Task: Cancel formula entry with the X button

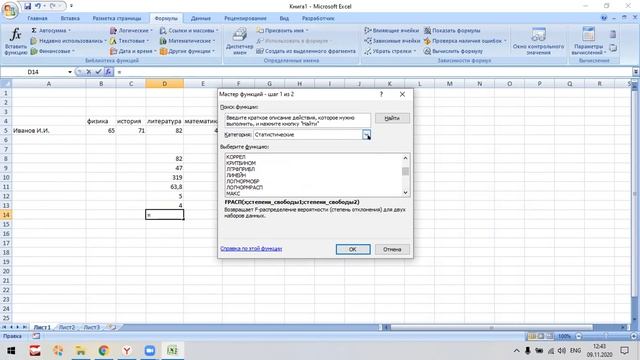Action: click(89, 72)
